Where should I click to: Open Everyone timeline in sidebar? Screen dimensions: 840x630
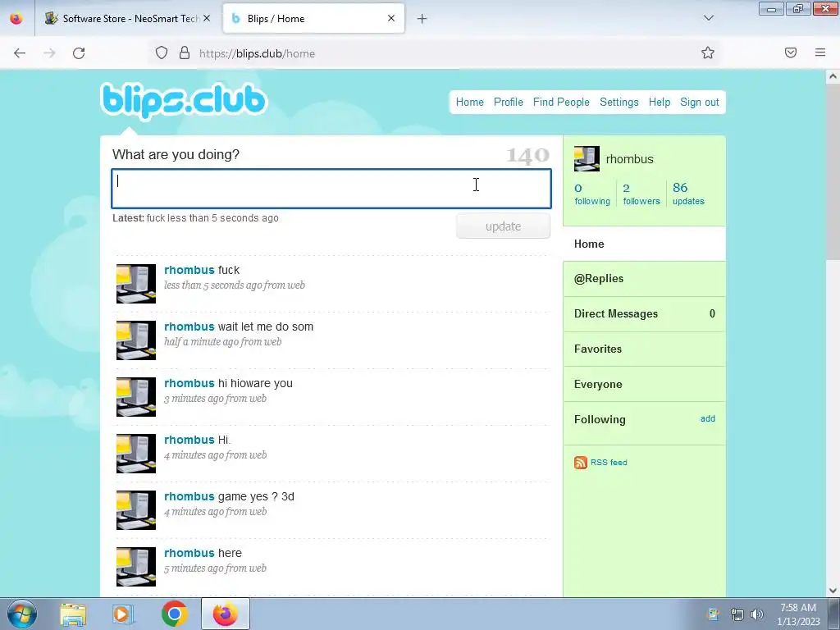(x=645, y=384)
